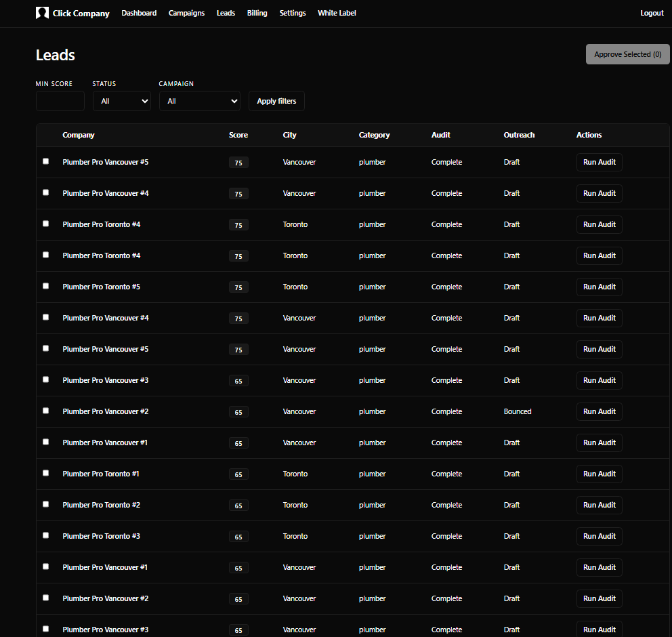Screen dimensions: 672x637
Task: Tick the checkbox for Plumber Pro Toronto #5
Action: pos(46,286)
